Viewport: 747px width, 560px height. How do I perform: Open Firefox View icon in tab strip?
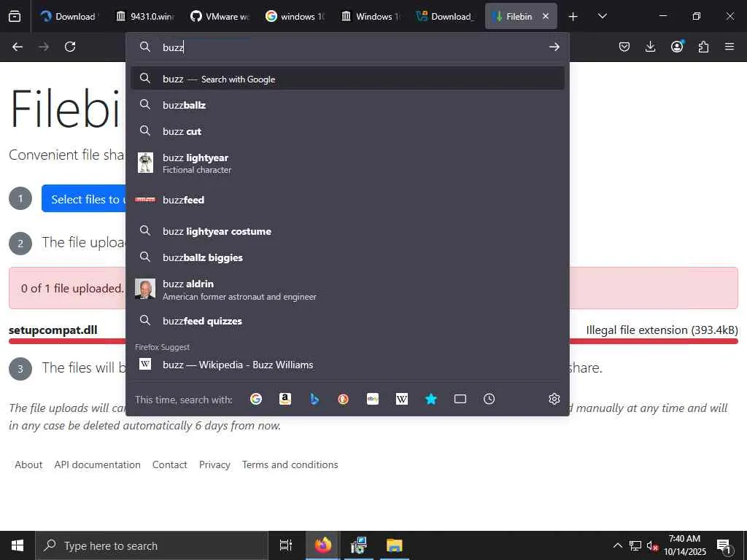pyautogui.click(x=15, y=16)
